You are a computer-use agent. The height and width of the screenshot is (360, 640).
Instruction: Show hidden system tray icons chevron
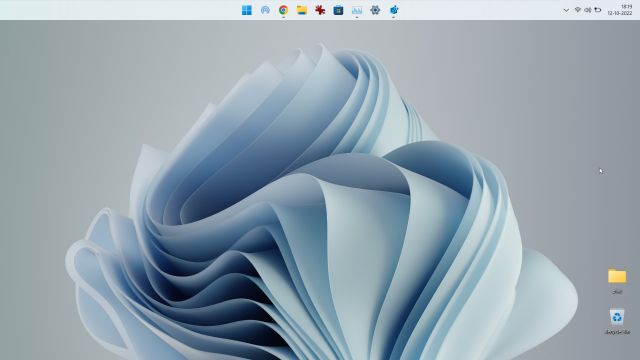(566, 10)
